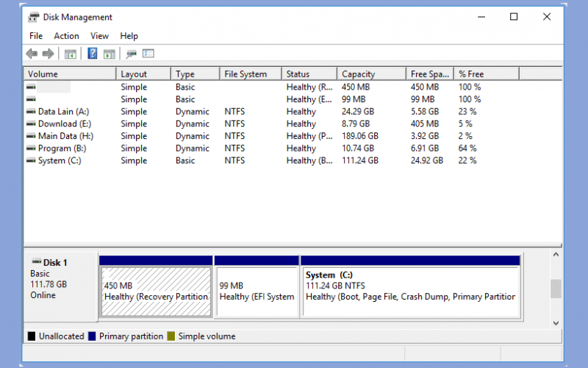Sort by the Free Space column header
The image size is (588, 368).
(430, 74)
